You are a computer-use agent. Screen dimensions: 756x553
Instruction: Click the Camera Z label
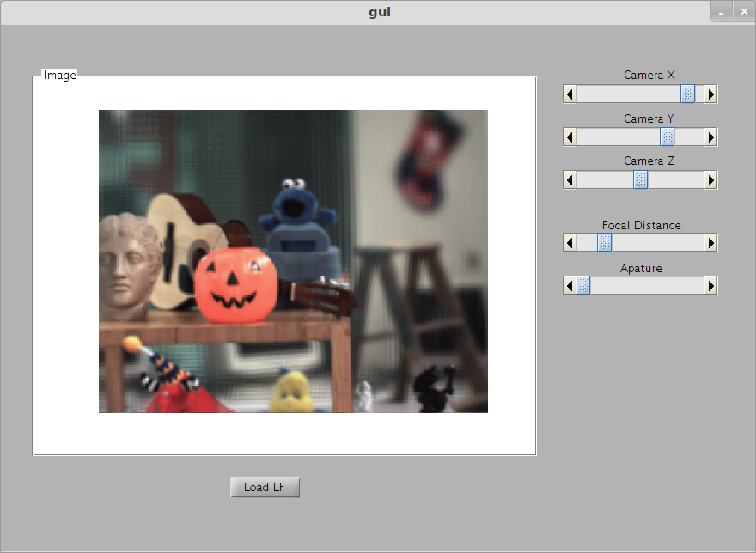(x=649, y=161)
